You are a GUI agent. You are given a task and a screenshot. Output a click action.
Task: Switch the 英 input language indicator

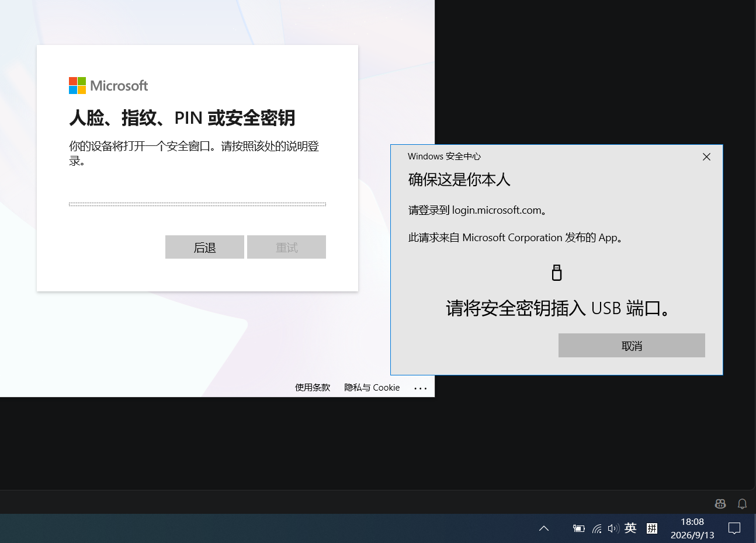pyautogui.click(x=630, y=528)
